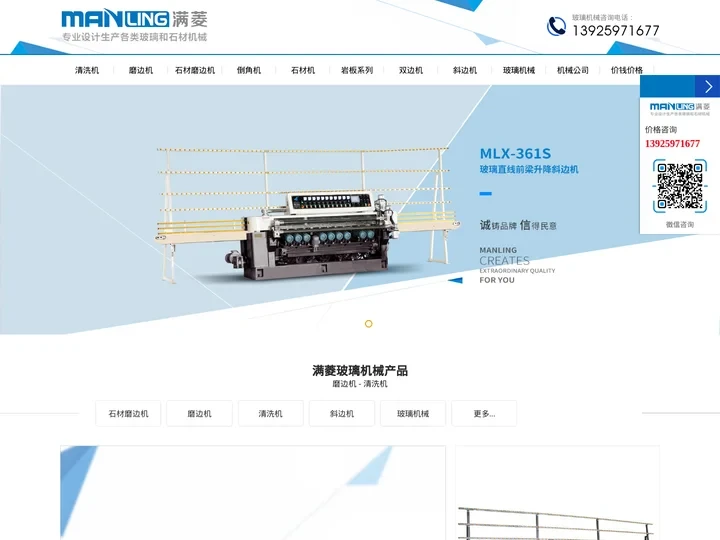The height and width of the screenshot is (540, 720).
Task: Click the small MANLING logo in the side panel
Action: [680, 109]
